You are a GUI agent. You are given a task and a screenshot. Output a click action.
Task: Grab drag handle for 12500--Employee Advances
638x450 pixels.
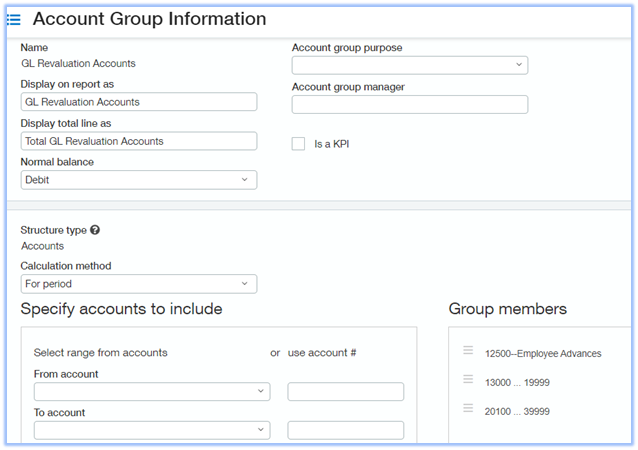pos(468,351)
